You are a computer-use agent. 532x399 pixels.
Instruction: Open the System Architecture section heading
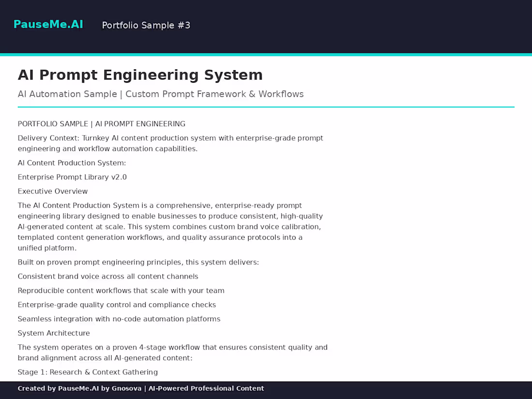(54, 333)
